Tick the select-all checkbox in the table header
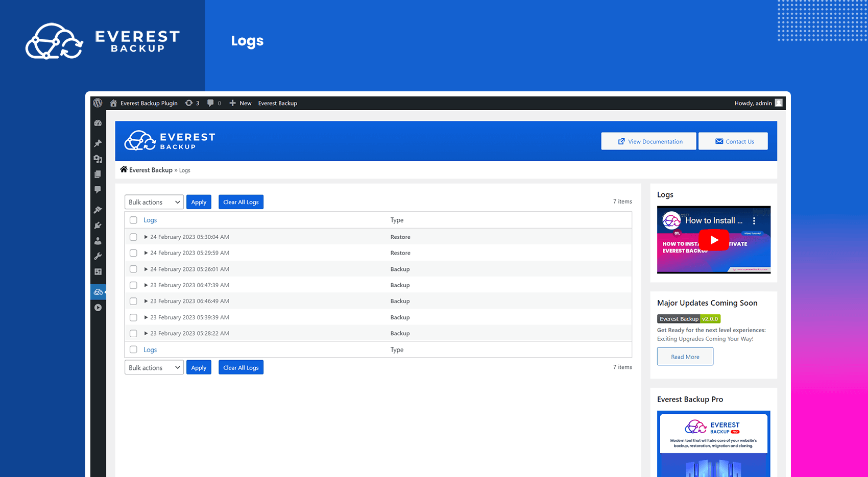 coord(133,220)
